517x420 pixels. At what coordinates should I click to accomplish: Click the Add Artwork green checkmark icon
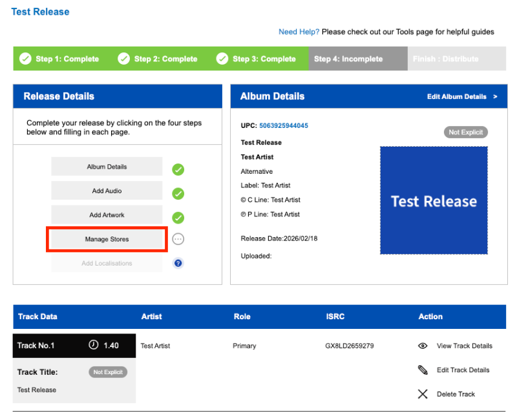coord(178,218)
